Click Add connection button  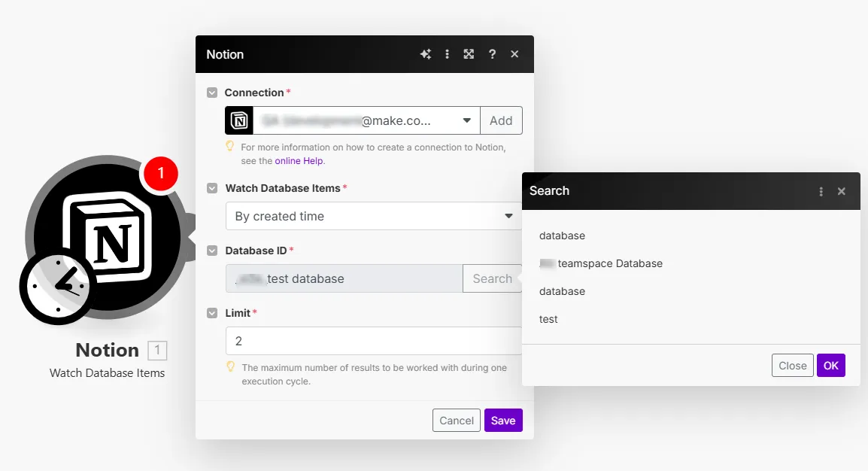[x=501, y=120]
